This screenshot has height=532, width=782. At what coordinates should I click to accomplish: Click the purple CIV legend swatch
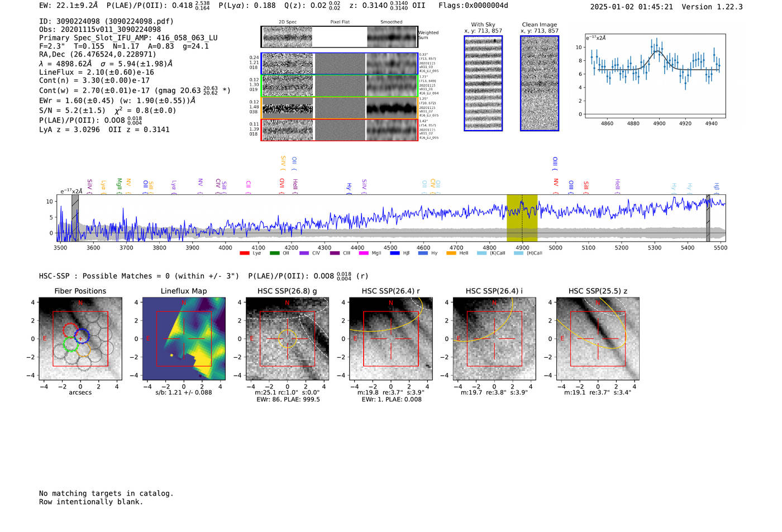[x=304, y=253]
